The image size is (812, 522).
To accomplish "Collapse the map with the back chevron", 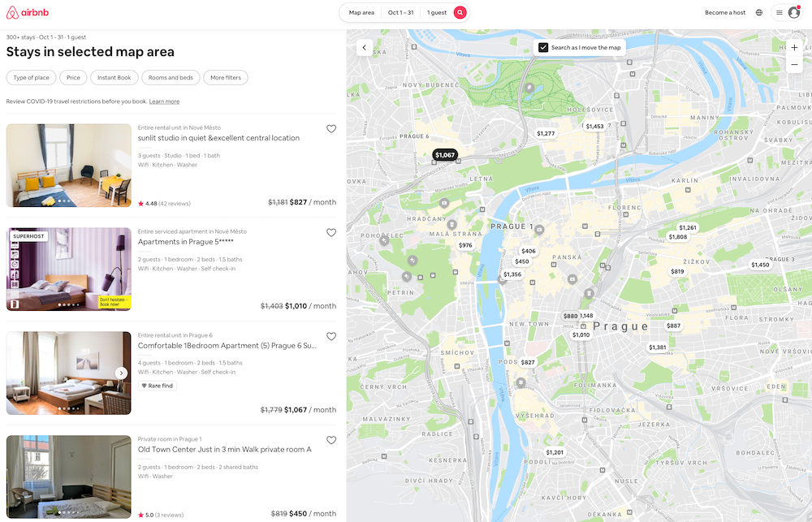I will click(x=365, y=47).
